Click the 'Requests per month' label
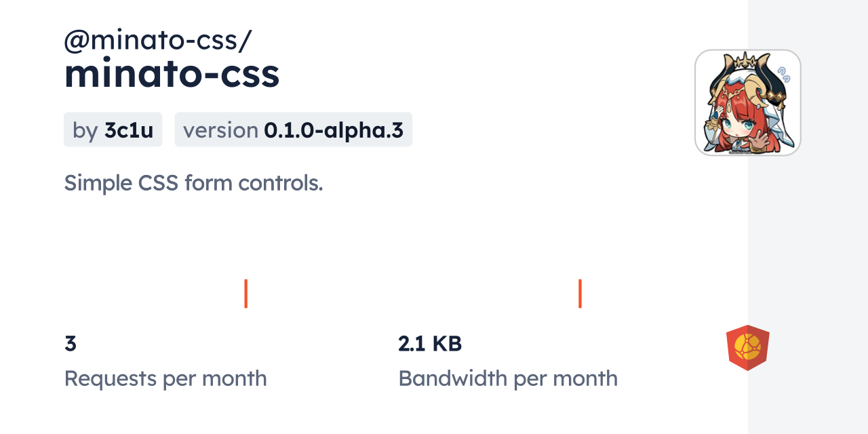The width and height of the screenshot is (868, 434). [x=165, y=378]
